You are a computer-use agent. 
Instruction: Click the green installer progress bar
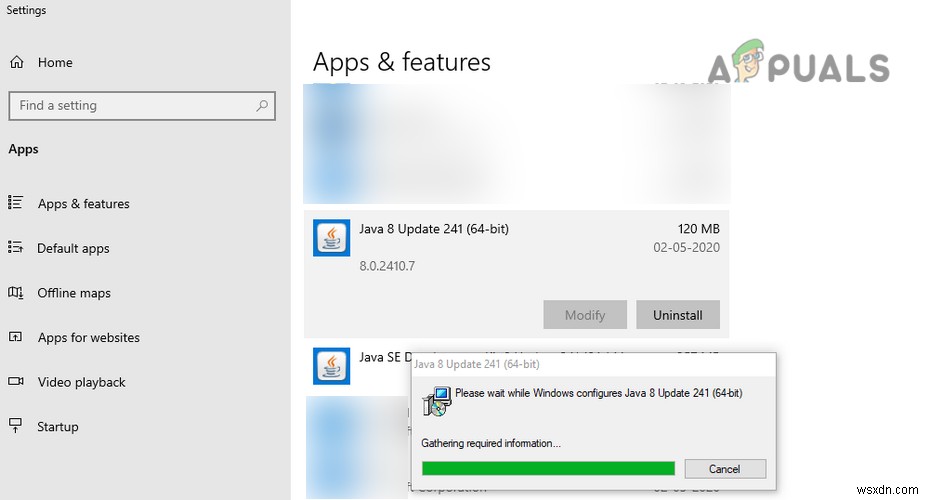pos(548,469)
